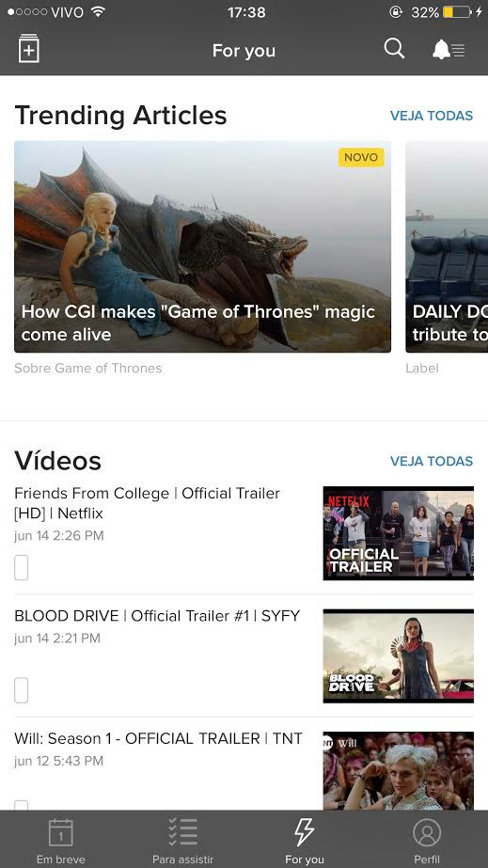Tap the 'Sobre Game of Thrones' label
The image size is (488, 868).
88,368
